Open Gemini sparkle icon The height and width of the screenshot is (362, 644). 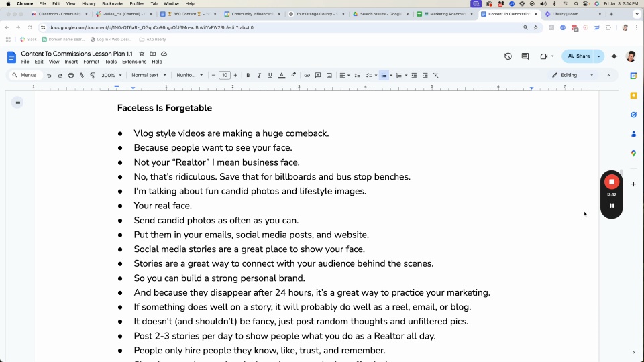(x=614, y=56)
